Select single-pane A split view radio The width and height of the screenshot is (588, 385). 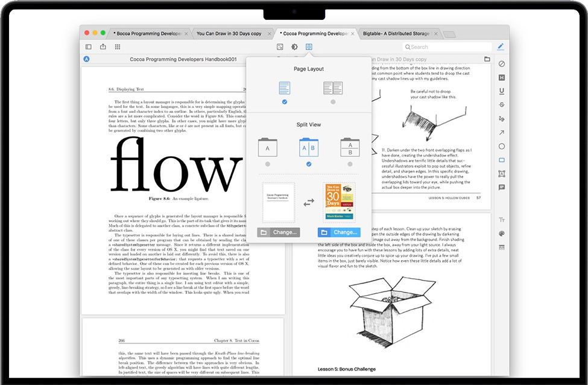(267, 164)
